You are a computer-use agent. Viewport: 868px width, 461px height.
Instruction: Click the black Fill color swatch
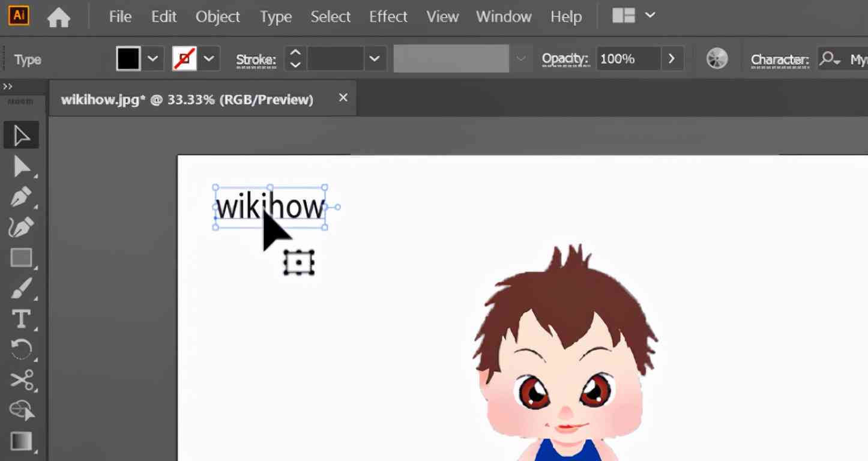click(128, 59)
